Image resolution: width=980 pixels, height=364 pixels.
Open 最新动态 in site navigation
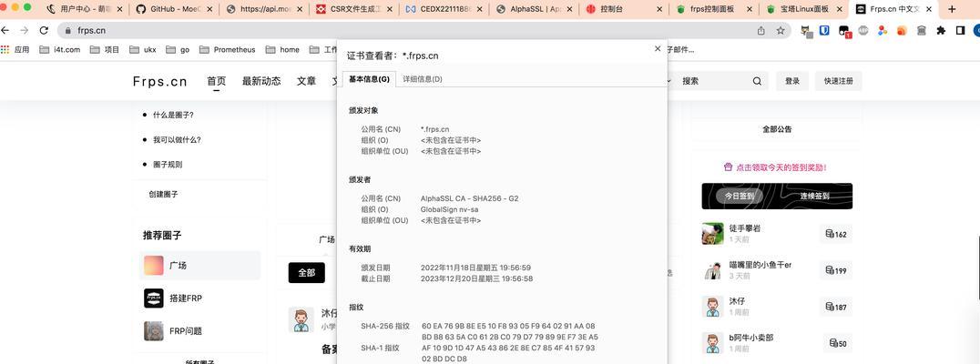click(261, 81)
